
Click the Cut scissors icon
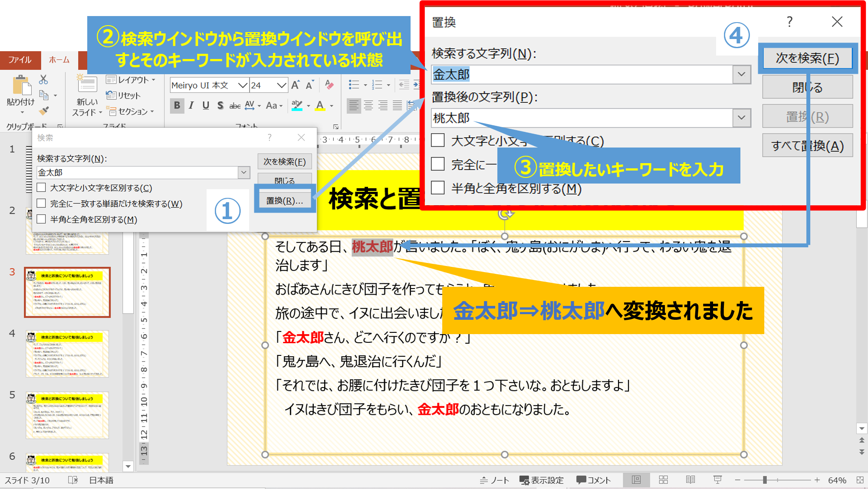tap(43, 79)
